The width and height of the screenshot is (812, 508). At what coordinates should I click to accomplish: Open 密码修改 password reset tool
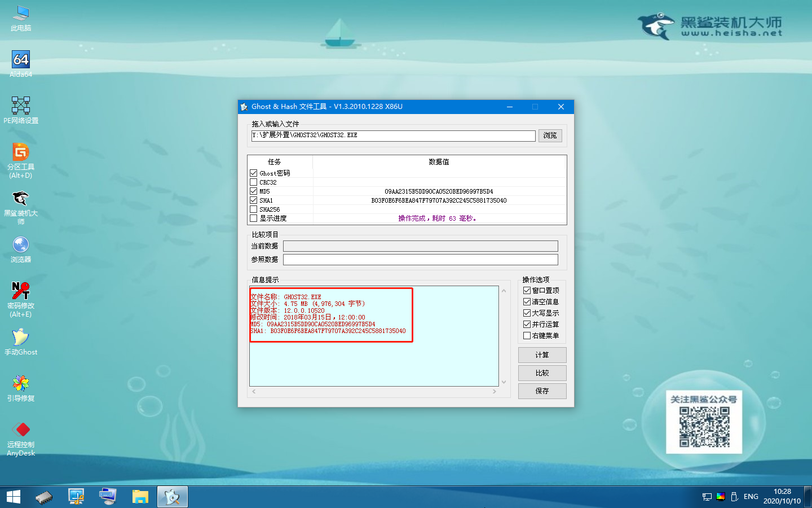(x=20, y=292)
